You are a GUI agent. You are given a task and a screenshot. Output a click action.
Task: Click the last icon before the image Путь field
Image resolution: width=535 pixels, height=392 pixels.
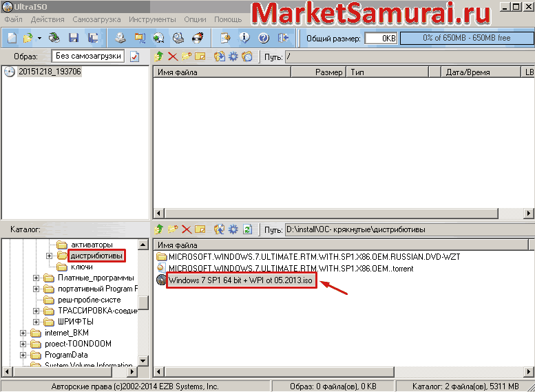pyautogui.click(x=247, y=56)
